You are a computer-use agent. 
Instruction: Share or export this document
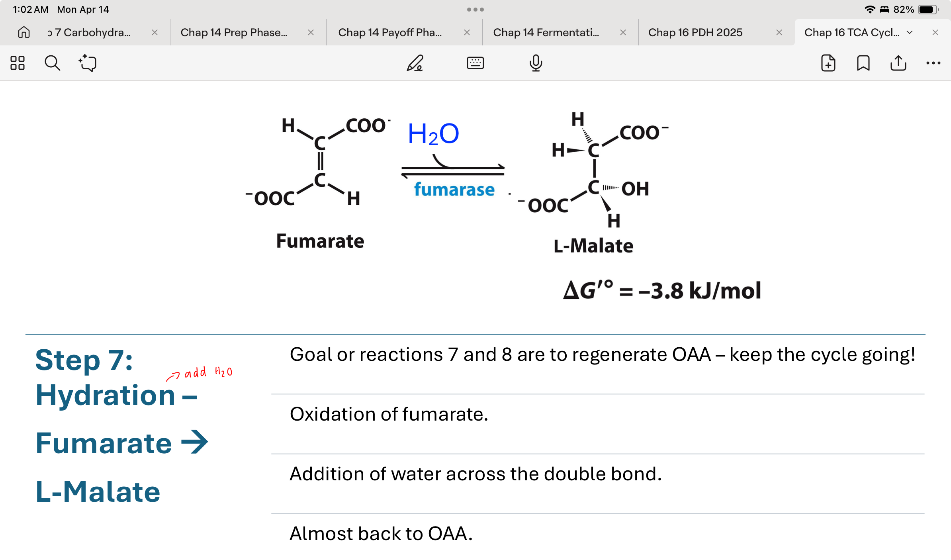point(898,63)
